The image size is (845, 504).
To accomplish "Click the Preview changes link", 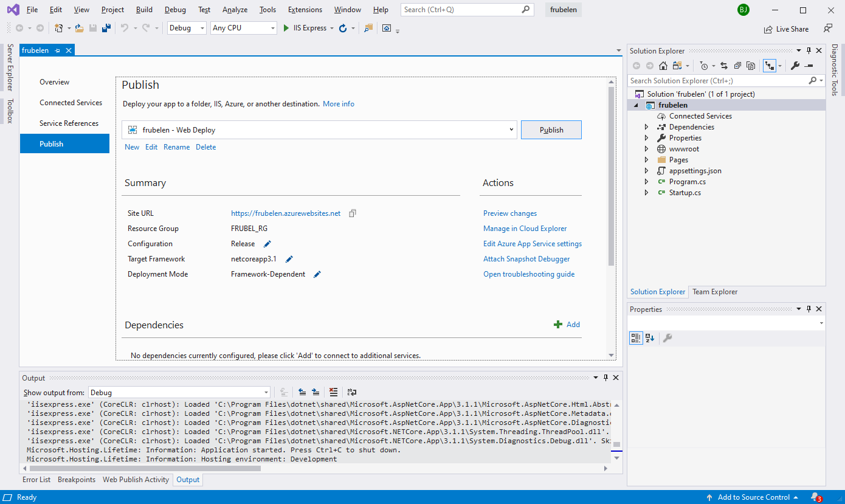I will [510, 213].
